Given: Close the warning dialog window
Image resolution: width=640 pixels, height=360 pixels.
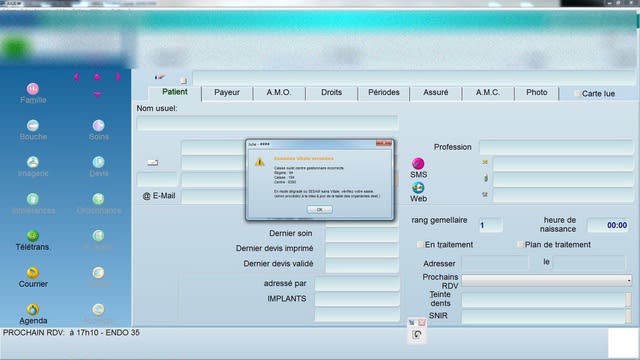Looking at the screenshot, I should tap(384, 143).
